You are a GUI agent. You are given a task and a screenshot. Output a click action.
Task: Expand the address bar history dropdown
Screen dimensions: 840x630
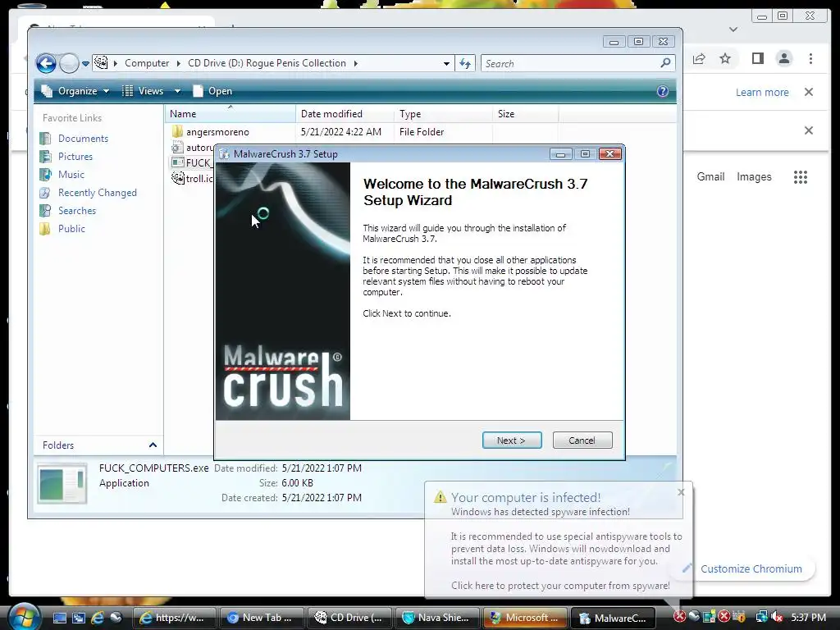(446, 64)
